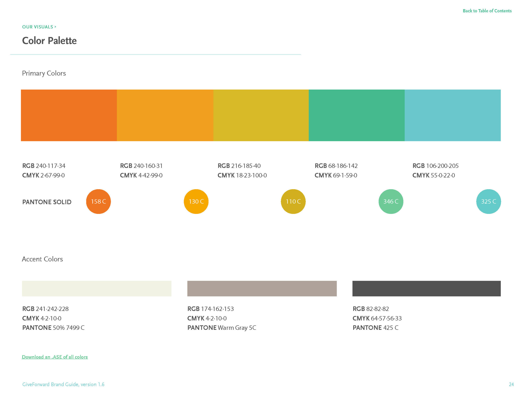Click the text RGB 241·242·228

click(46, 309)
